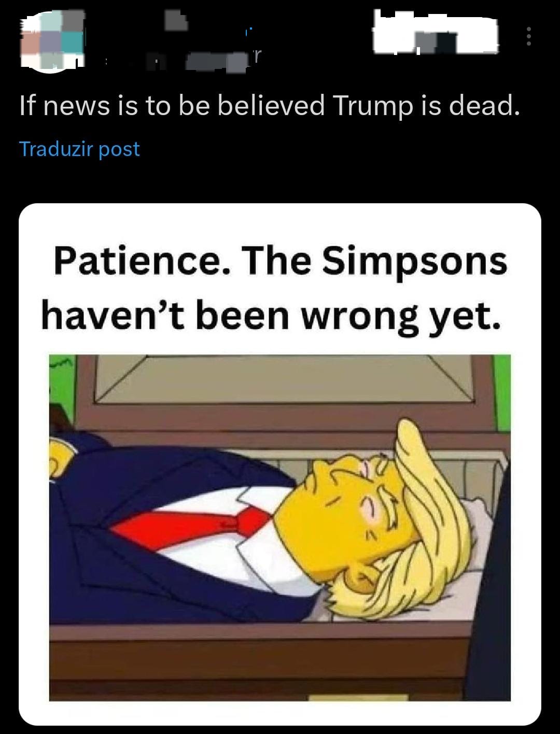The width and height of the screenshot is (560, 734).
Task: Open the three-dot more options menu
Action: click(x=528, y=36)
